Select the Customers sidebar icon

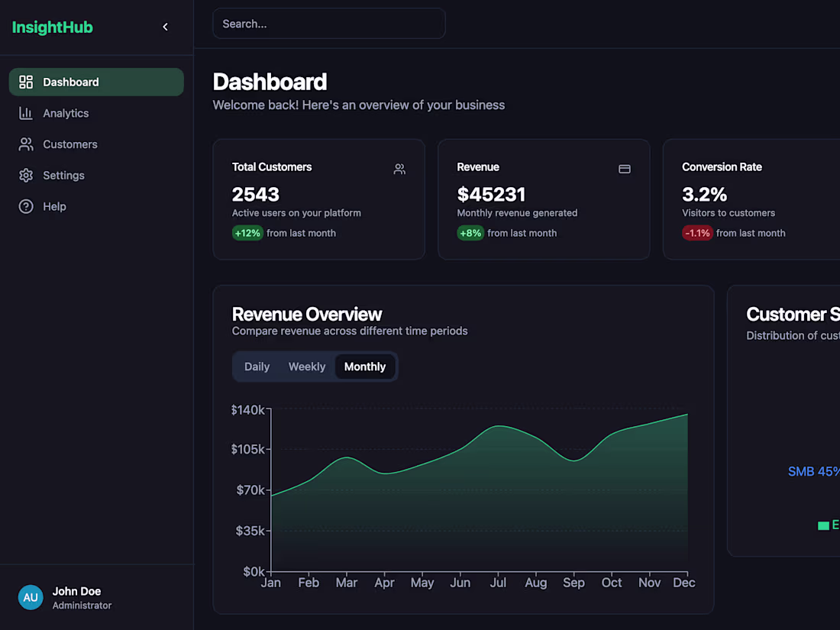(25, 144)
